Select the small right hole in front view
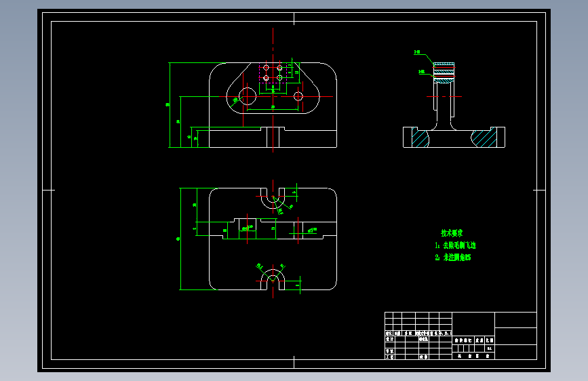Viewport: 588px width, 381px height. coord(298,96)
